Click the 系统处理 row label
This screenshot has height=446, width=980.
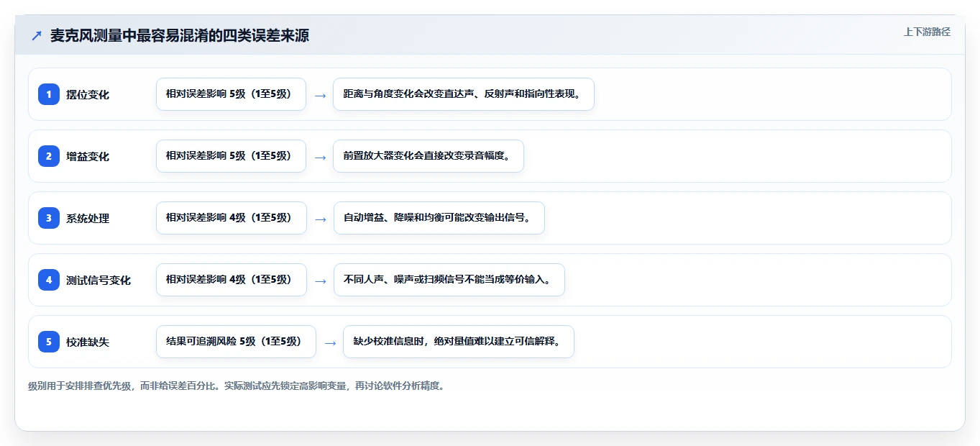click(88, 218)
